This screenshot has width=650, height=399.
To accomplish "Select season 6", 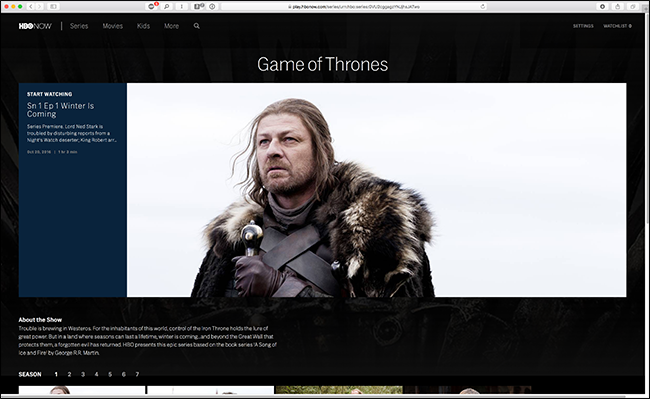I will (x=124, y=374).
